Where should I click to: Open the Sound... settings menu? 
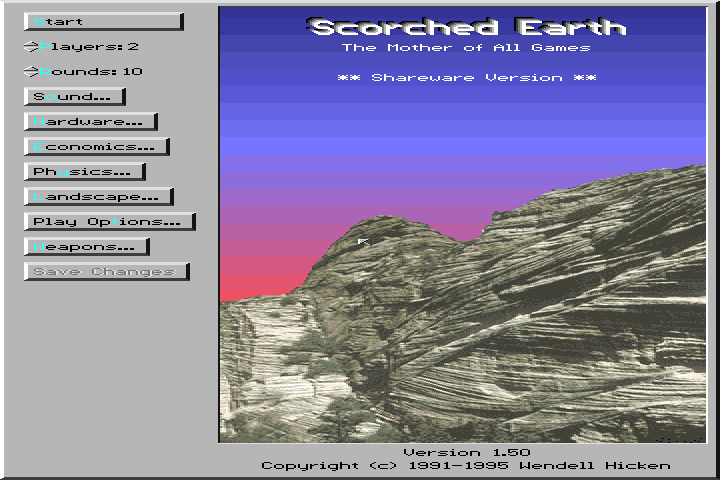[x=74, y=97]
